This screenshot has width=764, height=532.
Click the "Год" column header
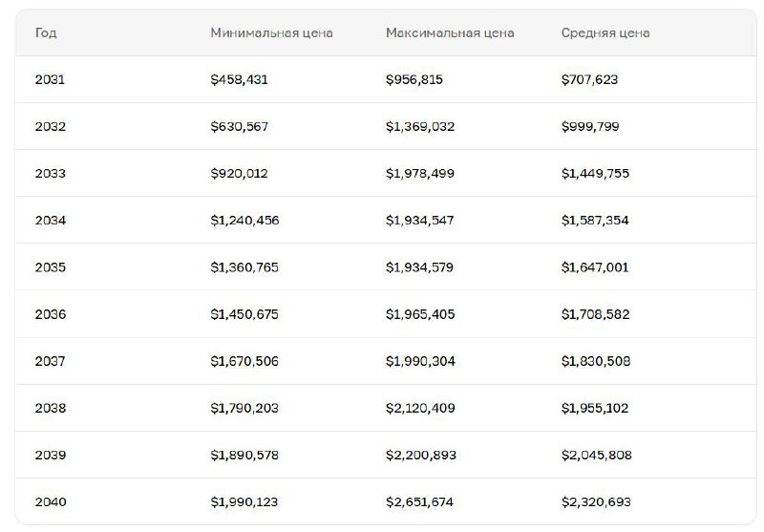click(45, 33)
